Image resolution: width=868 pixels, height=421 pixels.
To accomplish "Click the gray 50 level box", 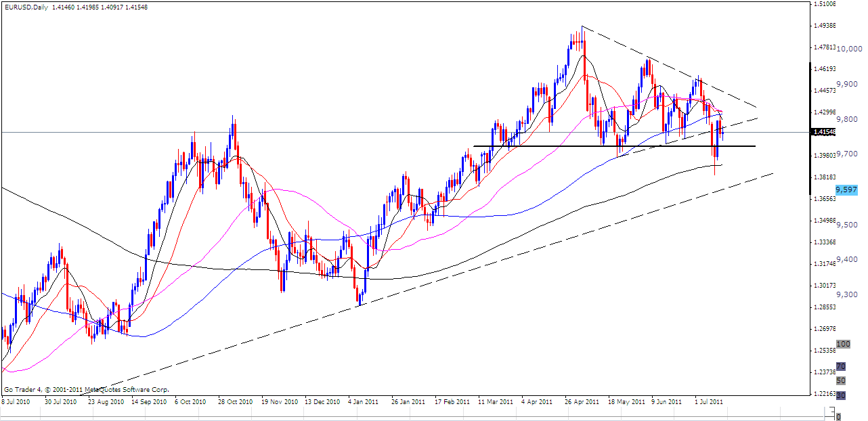I will click(841, 380).
